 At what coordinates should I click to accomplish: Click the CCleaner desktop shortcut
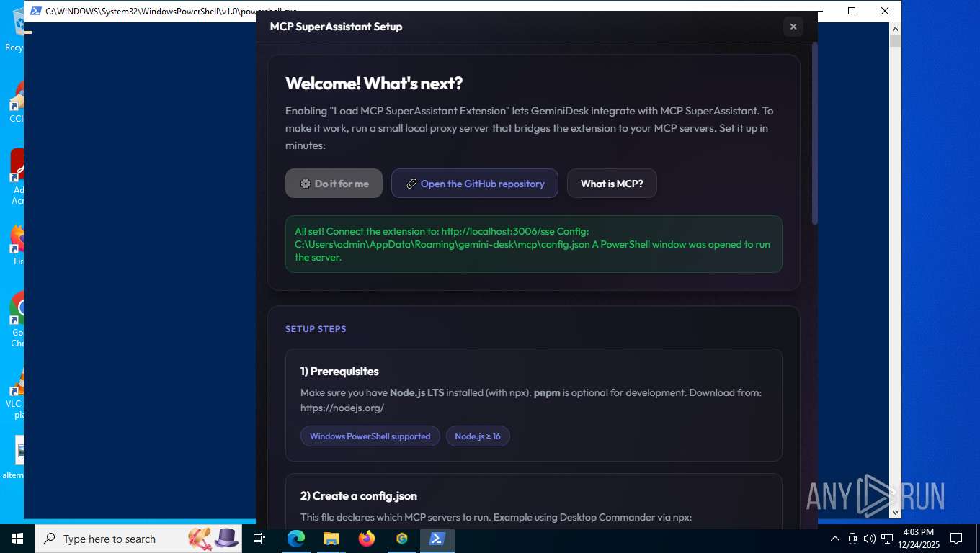(x=17, y=102)
